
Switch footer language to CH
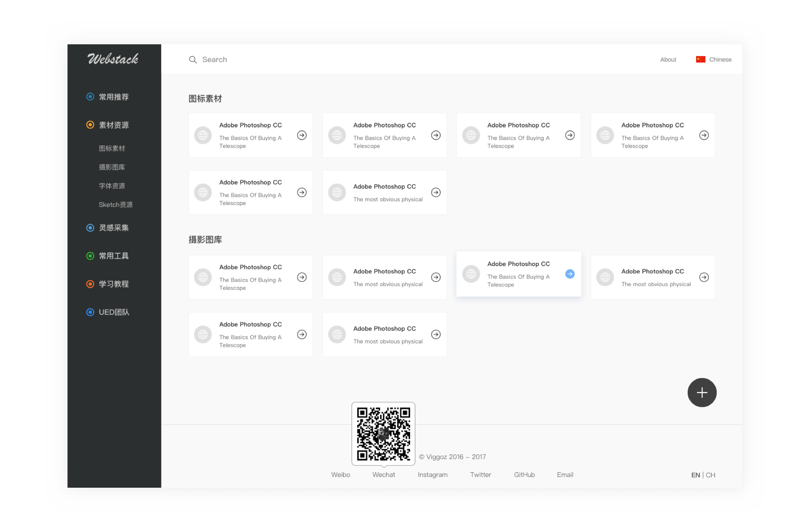(711, 475)
